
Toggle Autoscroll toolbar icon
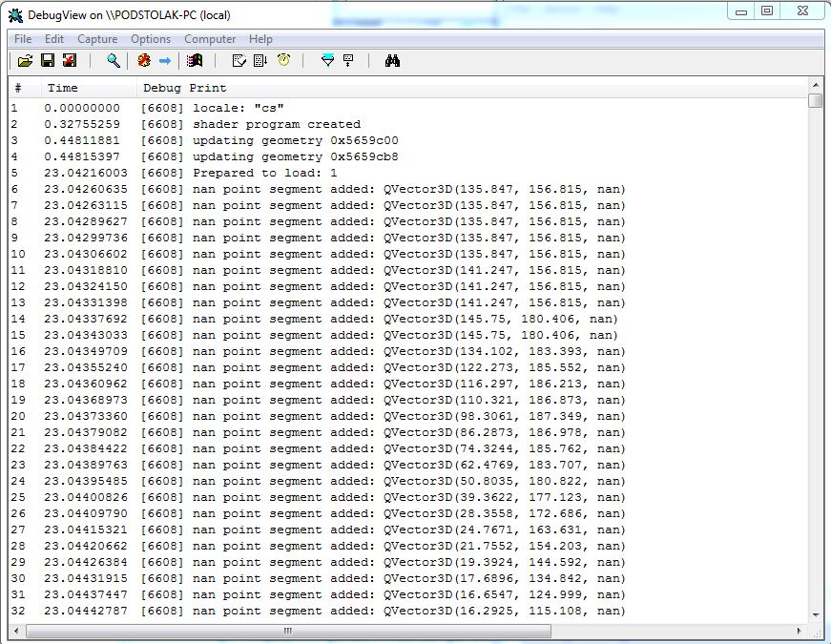coord(260,61)
